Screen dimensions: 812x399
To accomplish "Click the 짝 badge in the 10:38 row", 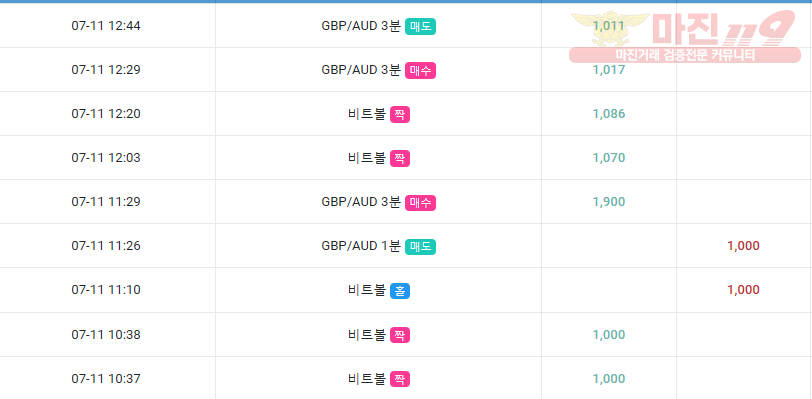I will 399,335.
